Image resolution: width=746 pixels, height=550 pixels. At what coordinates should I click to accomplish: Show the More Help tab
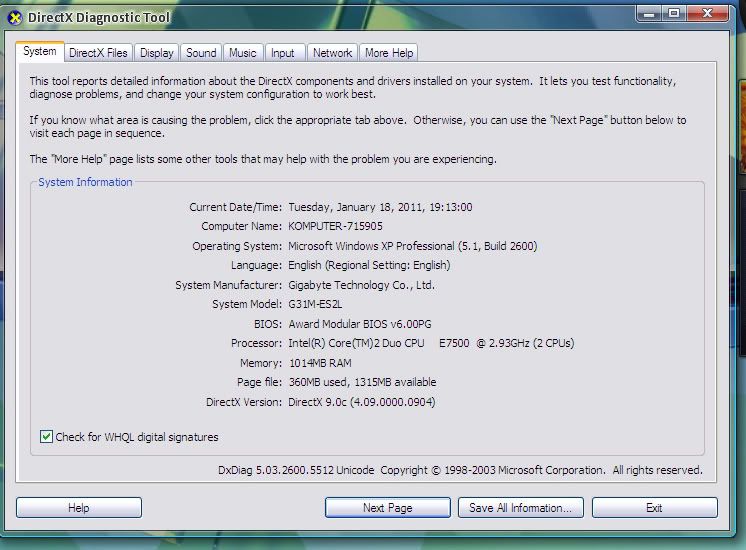[x=389, y=53]
